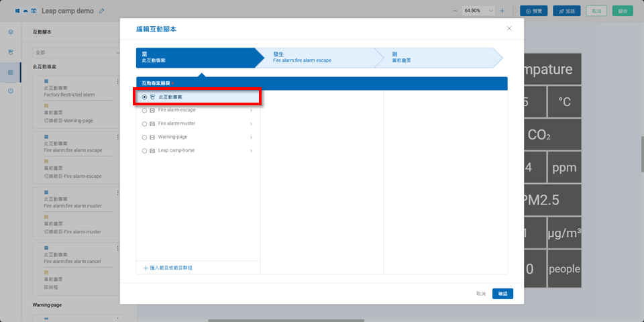Click the zoom in plus icon

point(502,11)
